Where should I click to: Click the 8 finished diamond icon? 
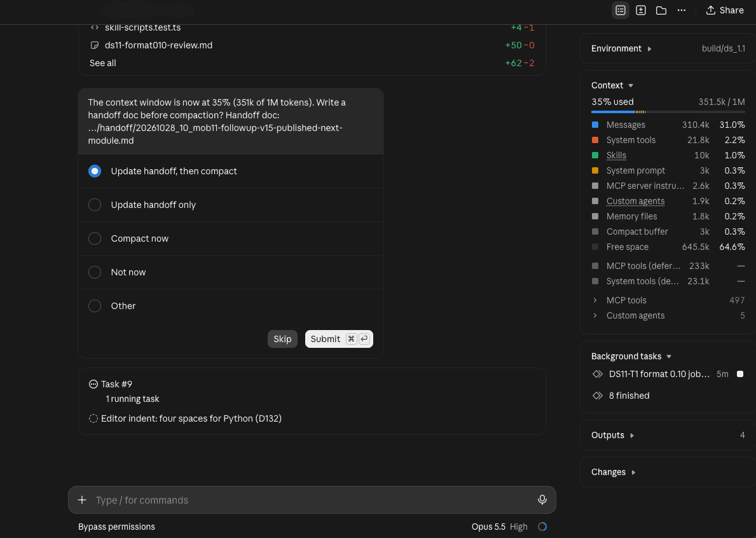(598, 396)
